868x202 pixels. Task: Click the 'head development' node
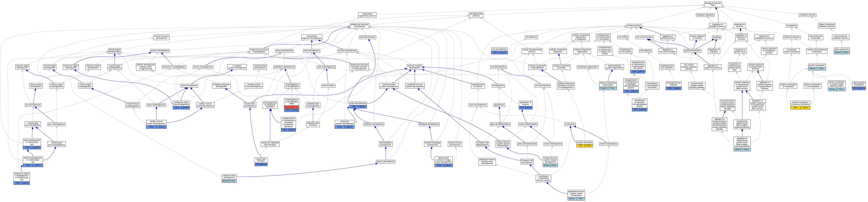pos(367,37)
